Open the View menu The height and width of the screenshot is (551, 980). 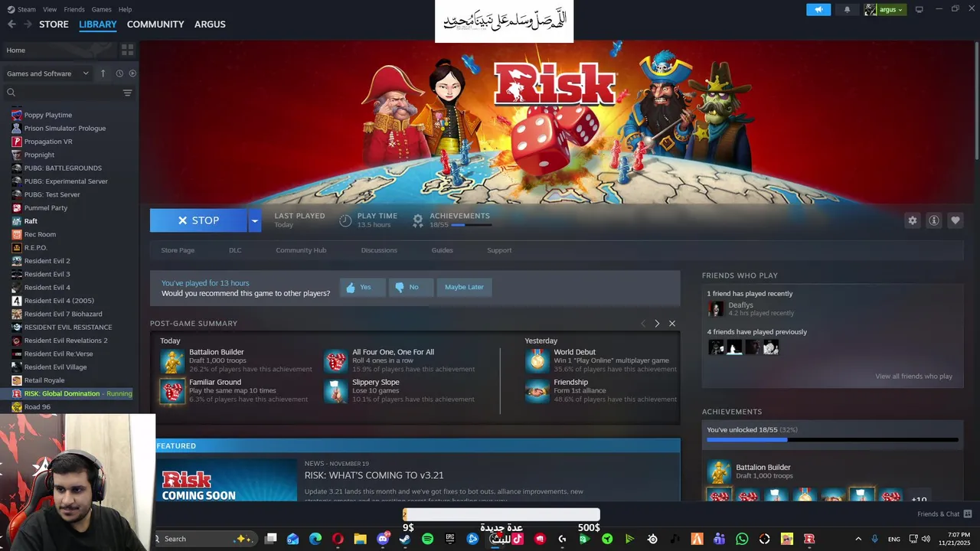point(50,9)
